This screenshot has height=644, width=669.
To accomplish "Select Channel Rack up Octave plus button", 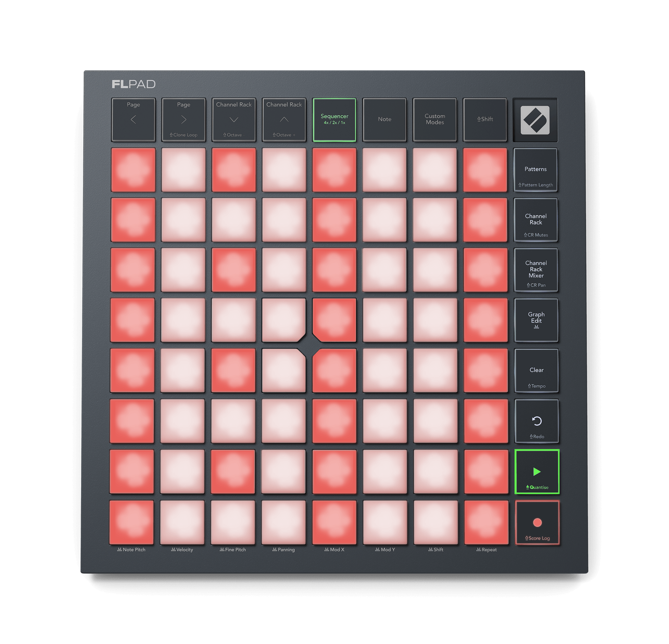I will click(x=284, y=120).
